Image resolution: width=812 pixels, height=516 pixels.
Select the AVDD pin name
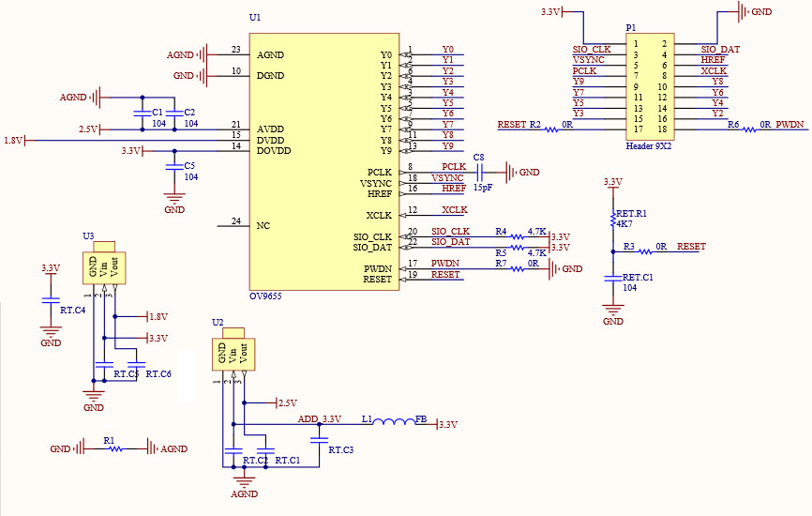click(270, 129)
